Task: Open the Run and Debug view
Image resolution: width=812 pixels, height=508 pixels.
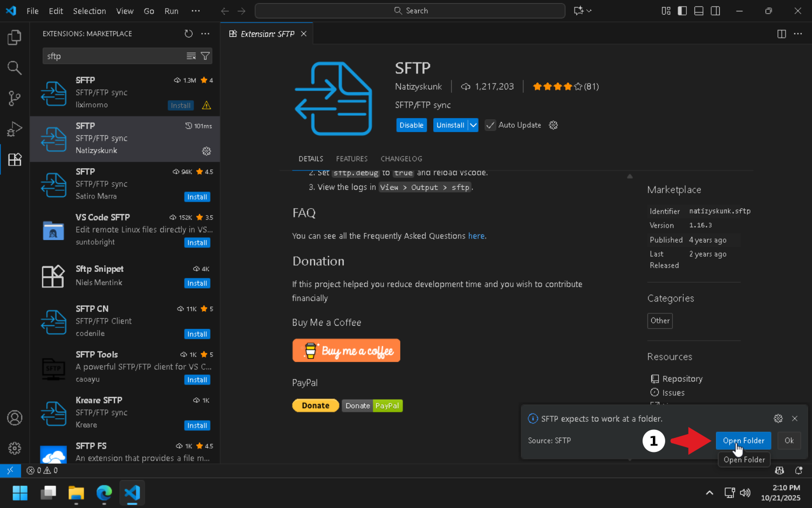Action: [x=15, y=129]
